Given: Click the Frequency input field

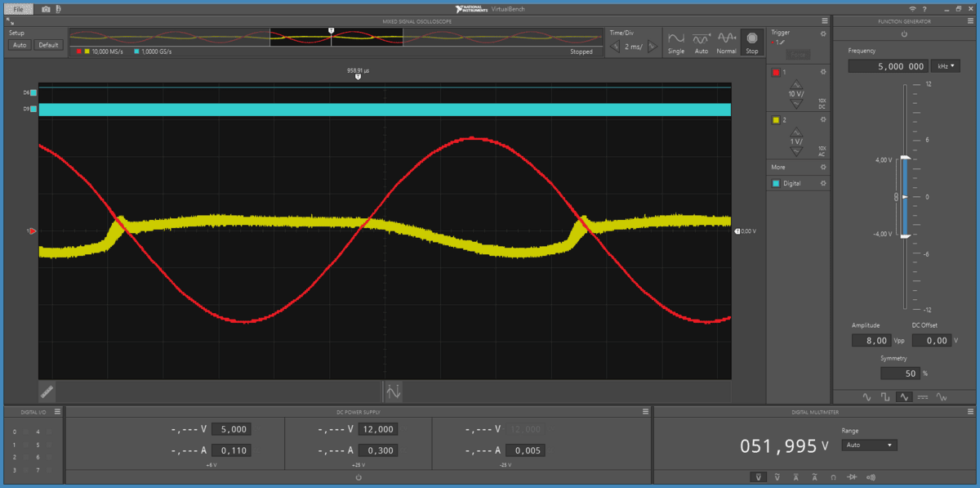Looking at the screenshot, I should coord(888,66).
